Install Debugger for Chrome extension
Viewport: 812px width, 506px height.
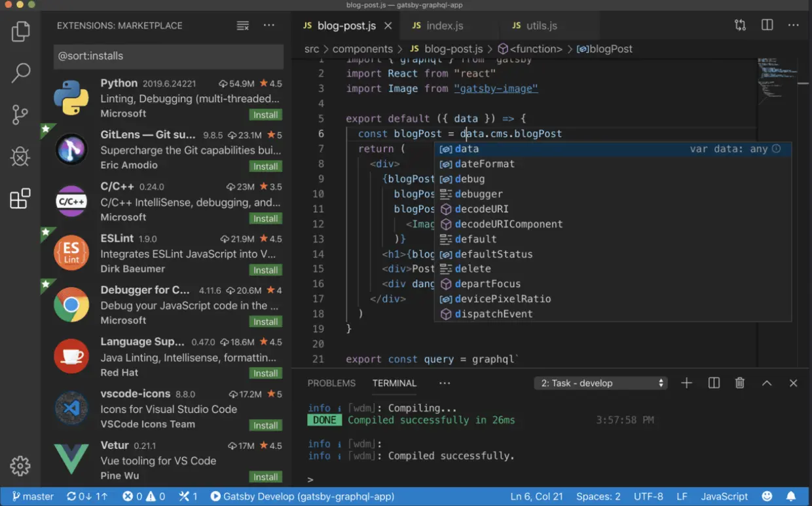265,322
